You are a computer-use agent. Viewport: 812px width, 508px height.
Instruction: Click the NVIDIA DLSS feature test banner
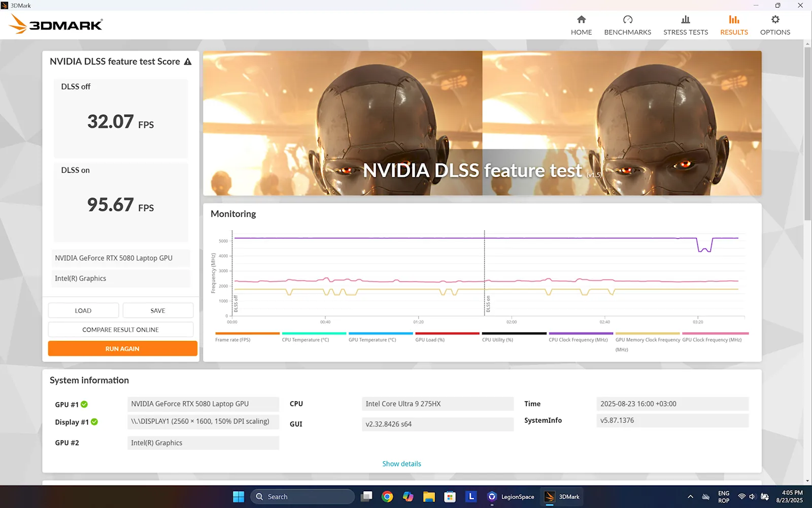coord(482,123)
